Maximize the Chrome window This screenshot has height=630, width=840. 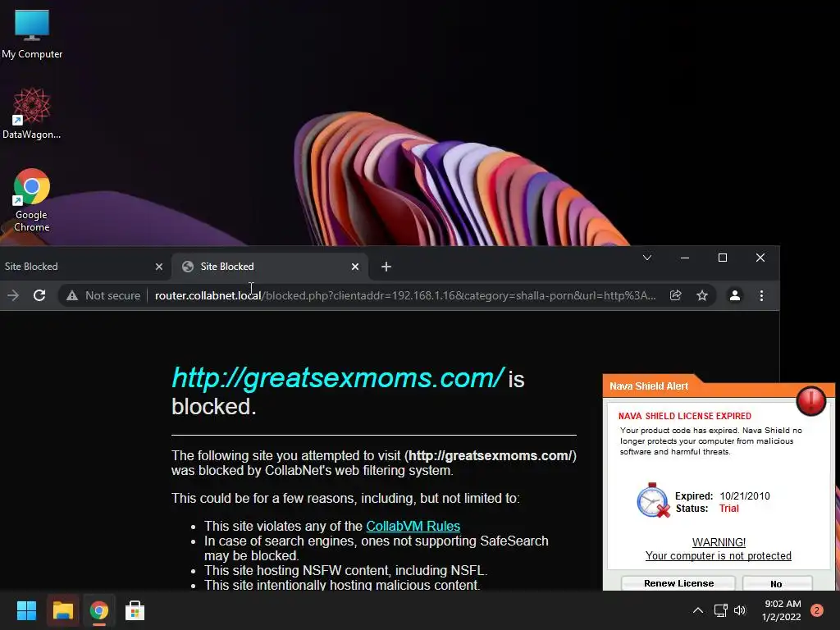[x=723, y=258]
